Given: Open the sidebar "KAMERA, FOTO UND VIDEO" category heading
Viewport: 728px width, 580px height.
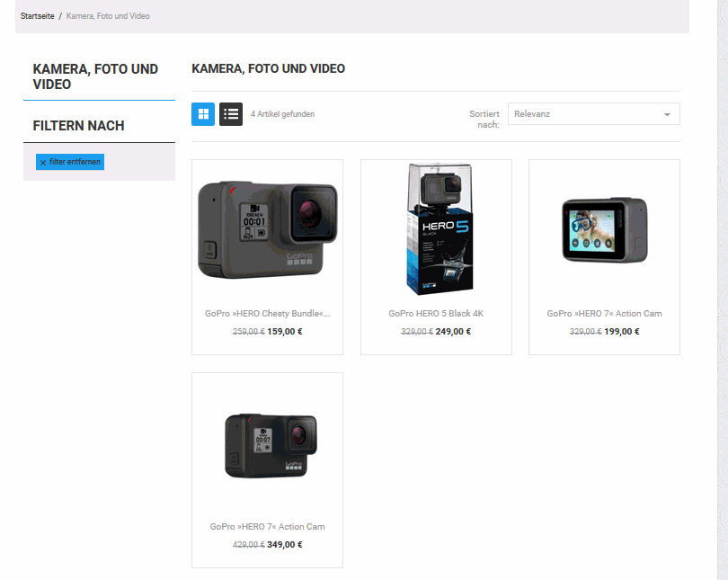Looking at the screenshot, I should pos(95,76).
